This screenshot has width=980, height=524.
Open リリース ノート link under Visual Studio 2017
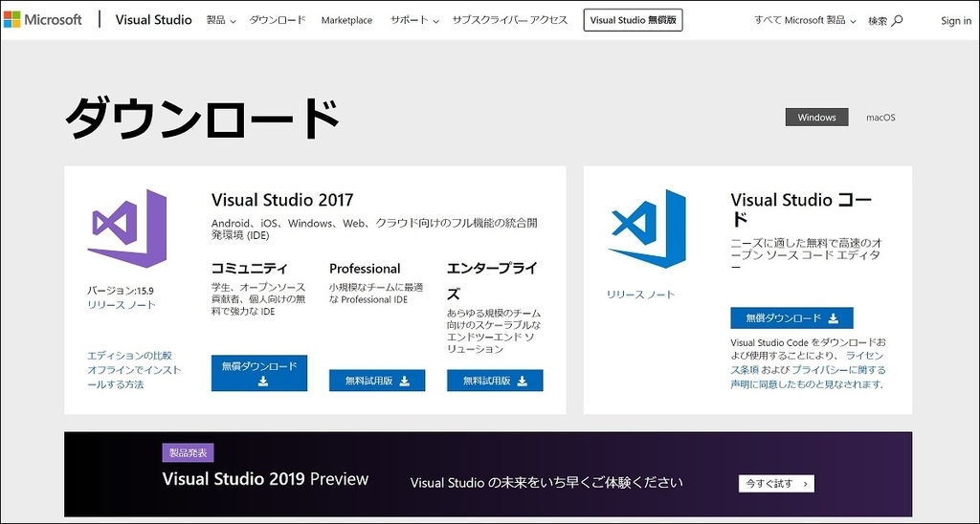coord(122,305)
